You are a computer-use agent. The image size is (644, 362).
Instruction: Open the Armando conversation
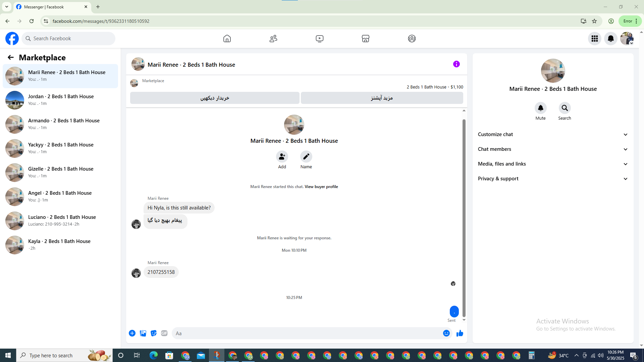coord(60,124)
